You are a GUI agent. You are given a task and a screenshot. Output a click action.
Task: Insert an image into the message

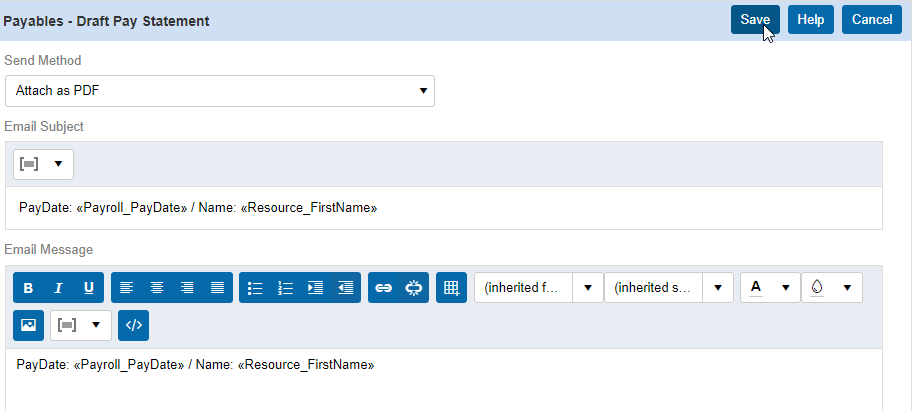pos(28,325)
